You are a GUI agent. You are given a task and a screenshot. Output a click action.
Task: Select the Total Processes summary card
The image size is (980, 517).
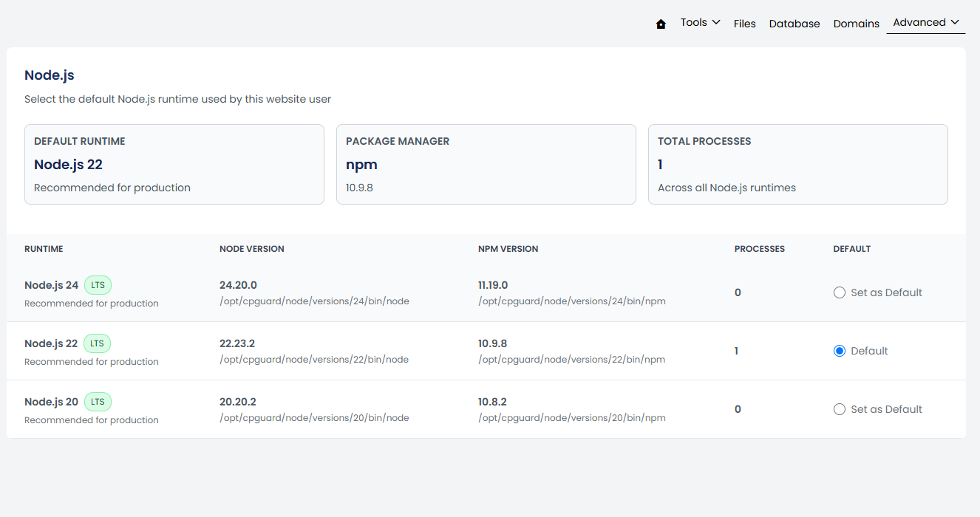coord(798,164)
